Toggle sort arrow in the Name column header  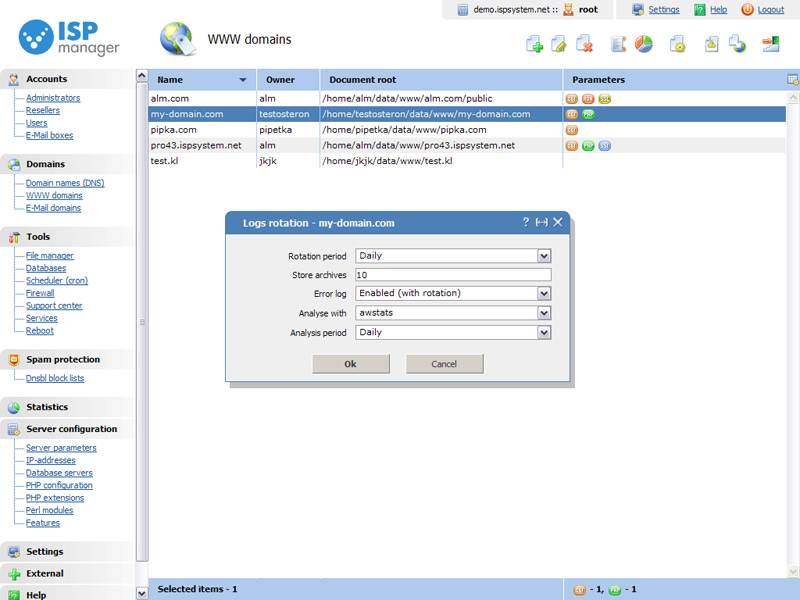243,80
